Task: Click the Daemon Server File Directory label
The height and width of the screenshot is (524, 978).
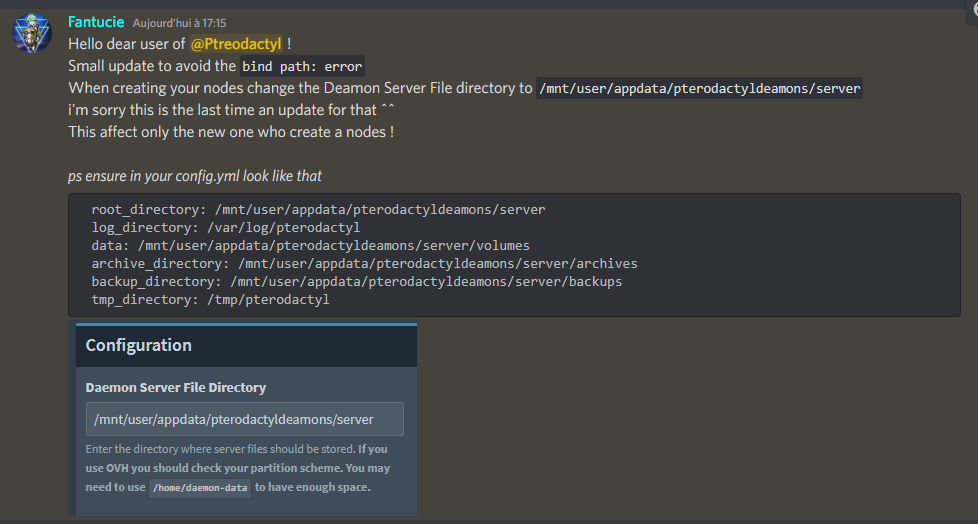Action: [176, 387]
